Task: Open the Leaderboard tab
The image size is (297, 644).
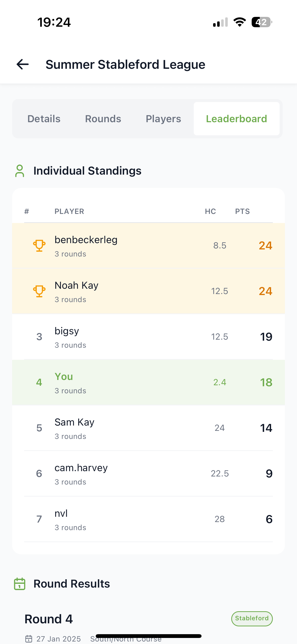Action: pos(236,118)
